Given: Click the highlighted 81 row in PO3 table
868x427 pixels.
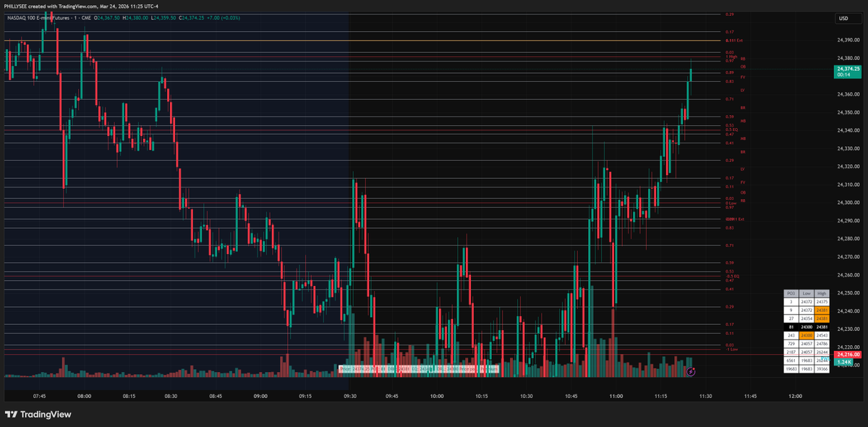Looking at the screenshot, I should pos(806,327).
